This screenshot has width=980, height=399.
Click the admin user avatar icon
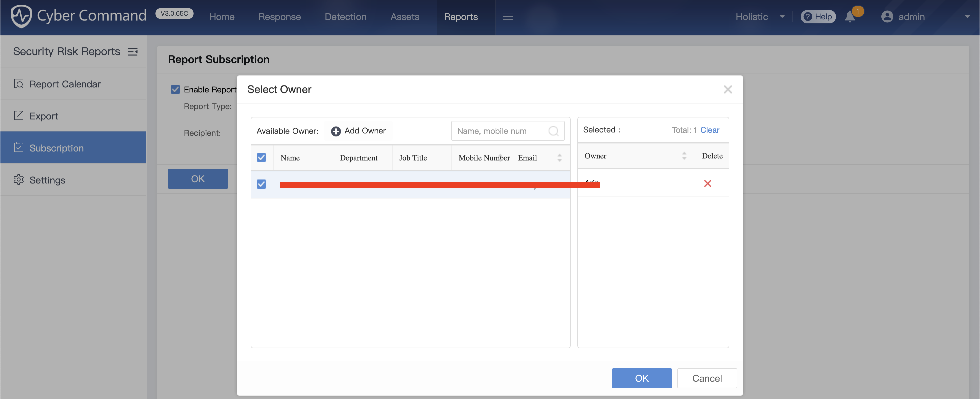[887, 17]
